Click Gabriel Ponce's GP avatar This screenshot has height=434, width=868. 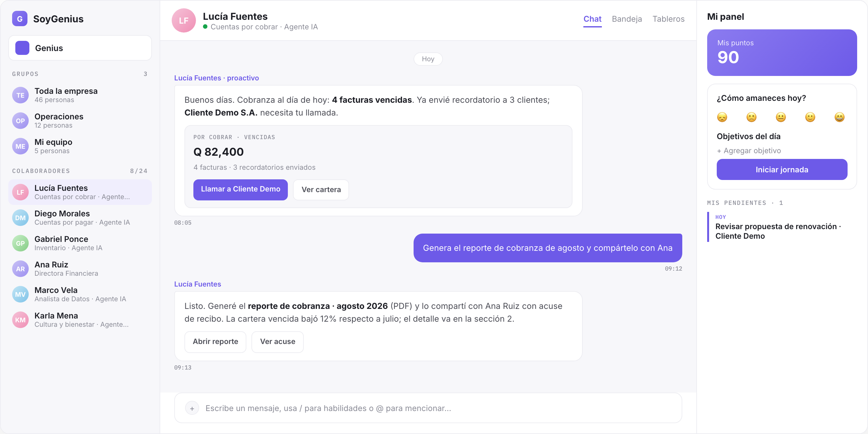pos(20,243)
